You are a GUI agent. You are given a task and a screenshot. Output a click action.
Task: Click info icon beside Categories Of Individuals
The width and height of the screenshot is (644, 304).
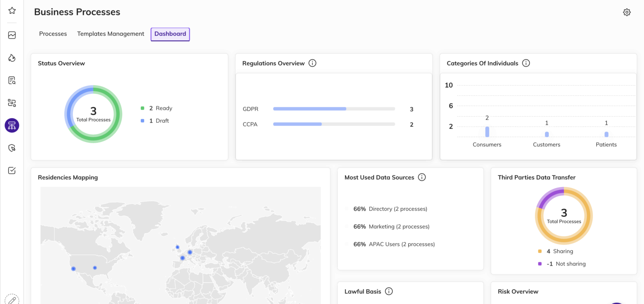(526, 63)
